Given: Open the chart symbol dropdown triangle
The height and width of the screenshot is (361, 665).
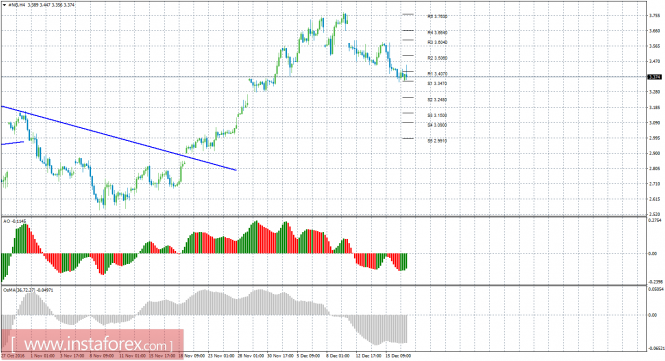Looking at the screenshot, I should 4,5.
